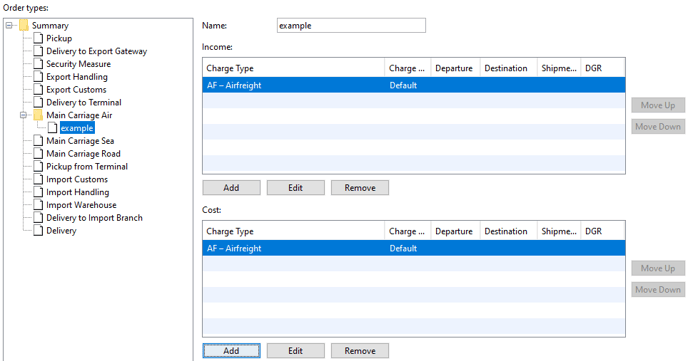Select the Summary root label

[50, 25]
